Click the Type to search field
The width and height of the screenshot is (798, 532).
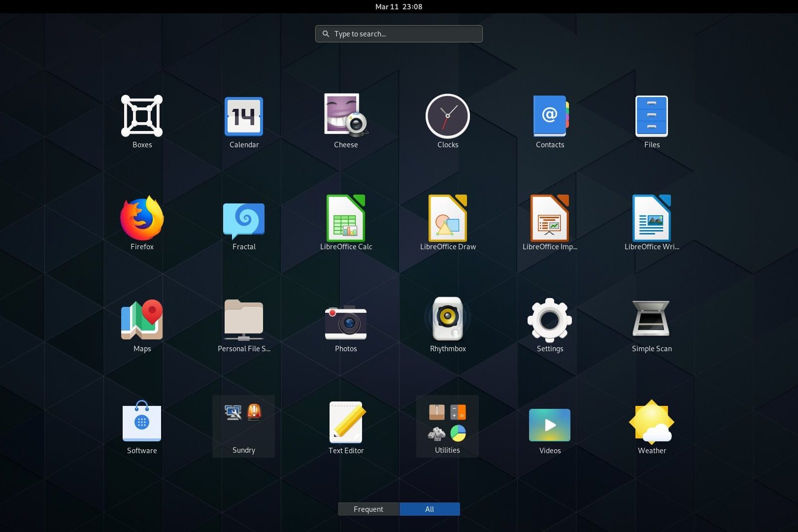pyautogui.click(x=399, y=33)
